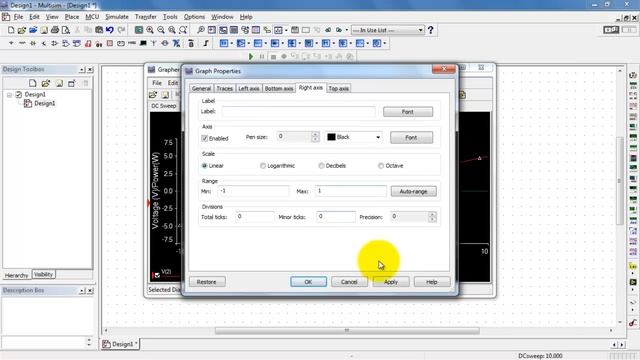Toggle the Enabled axis checkbox

[x=205, y=138]
